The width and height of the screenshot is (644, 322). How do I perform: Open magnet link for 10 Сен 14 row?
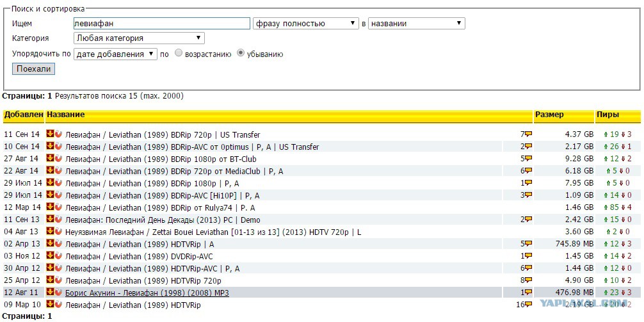[58, 146]
